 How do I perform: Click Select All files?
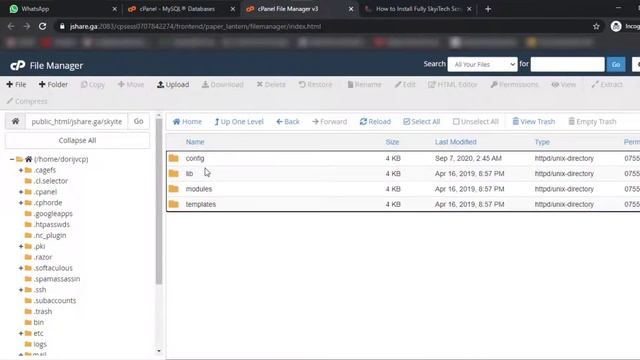coord(421,122)
